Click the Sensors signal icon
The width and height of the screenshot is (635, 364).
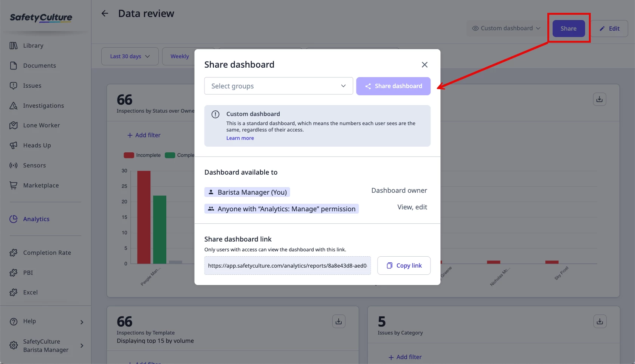point(14,166)
